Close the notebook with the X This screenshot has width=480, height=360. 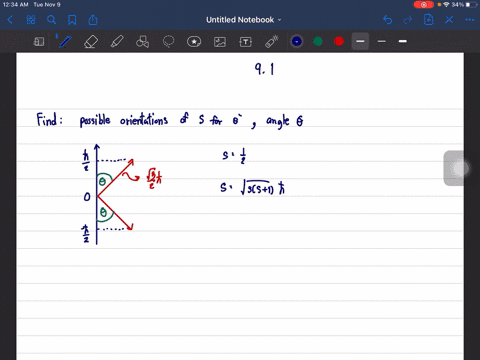(449, 20)
